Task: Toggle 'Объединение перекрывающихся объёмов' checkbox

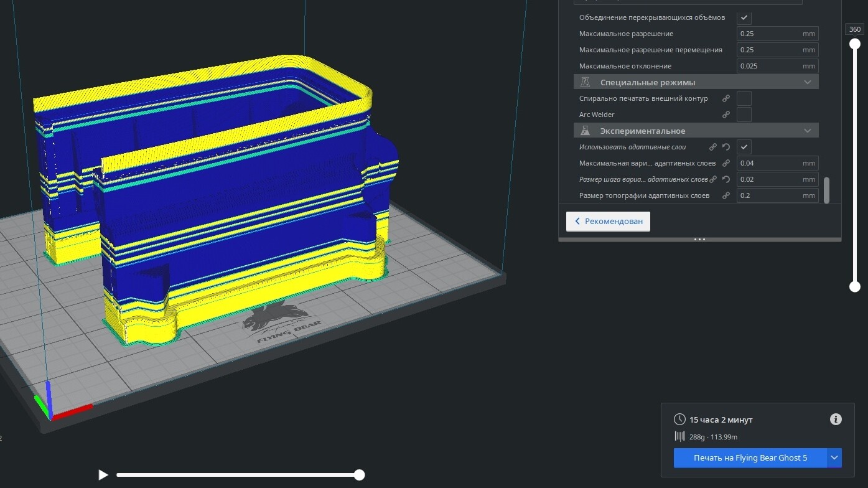Action: pyautogui.click(x=744, y=17)
